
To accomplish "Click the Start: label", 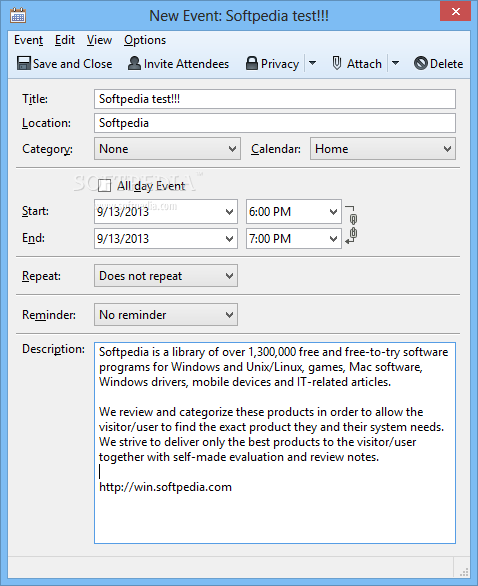I will (36, 211).
